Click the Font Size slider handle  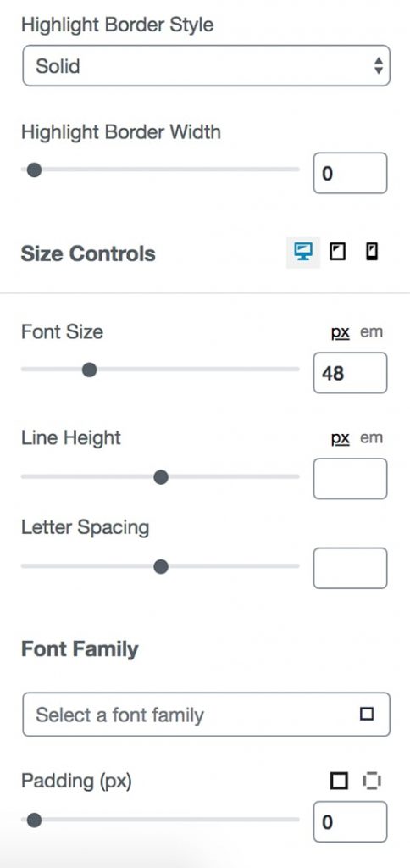[x=89, y=370]
